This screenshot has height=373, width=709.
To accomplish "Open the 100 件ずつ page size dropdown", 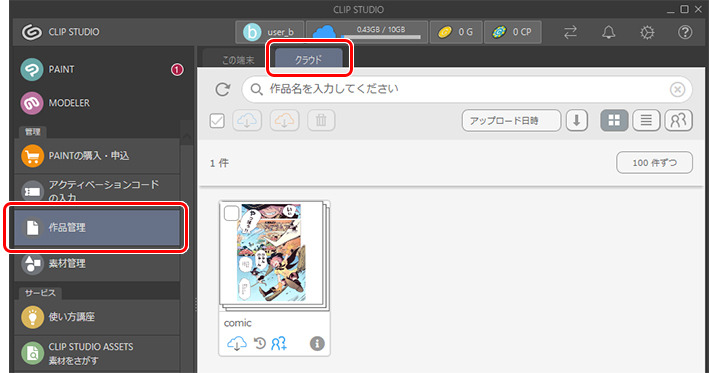I will coord(654,163).
